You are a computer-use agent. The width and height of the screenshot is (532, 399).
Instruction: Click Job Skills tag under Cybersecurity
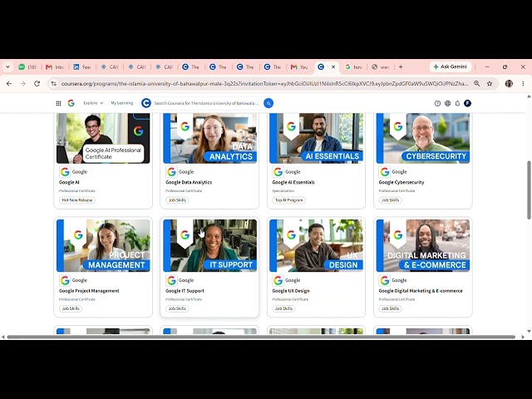(390, 200)
